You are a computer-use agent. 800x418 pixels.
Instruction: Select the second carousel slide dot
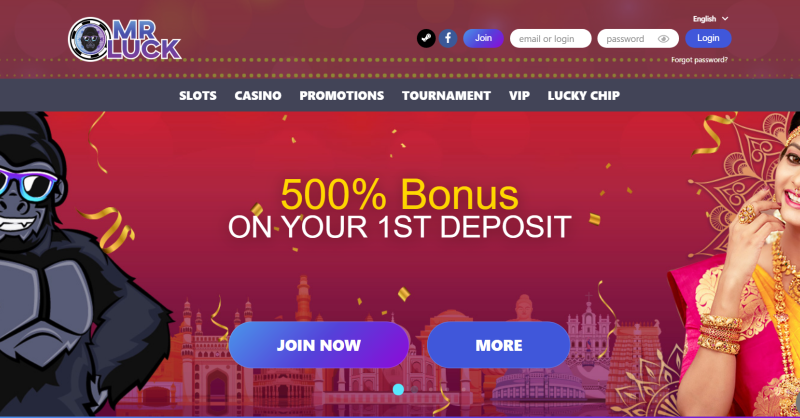414,390
